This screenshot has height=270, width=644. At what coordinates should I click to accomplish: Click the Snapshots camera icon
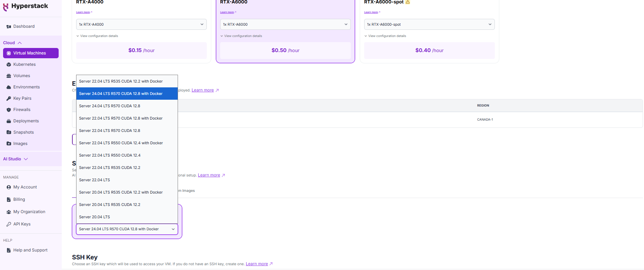(9, 132)
